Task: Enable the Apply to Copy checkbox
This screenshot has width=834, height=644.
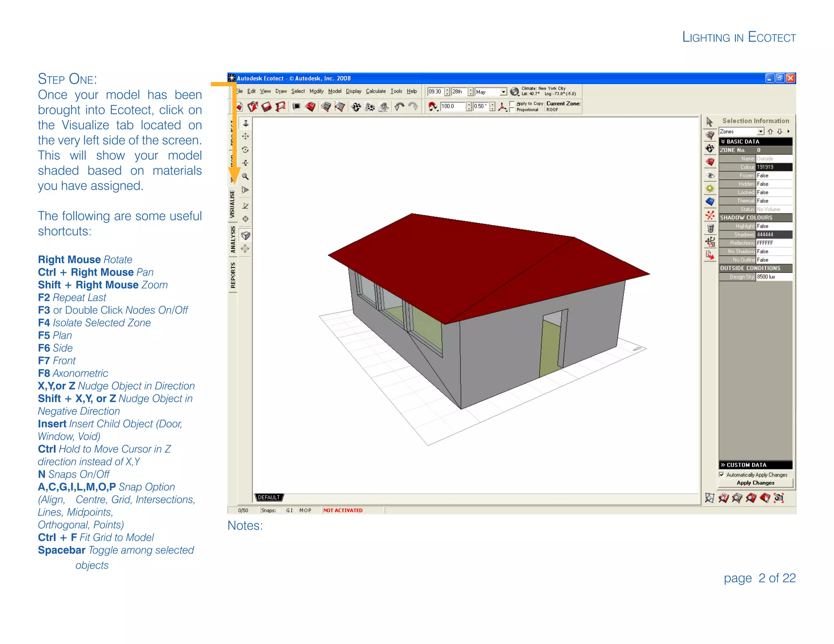Action: [x=512, y=103]
